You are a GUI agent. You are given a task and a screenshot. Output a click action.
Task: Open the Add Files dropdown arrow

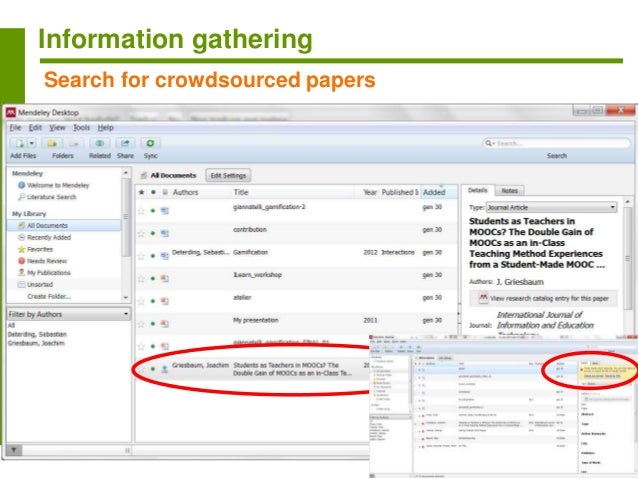point(32,143)
